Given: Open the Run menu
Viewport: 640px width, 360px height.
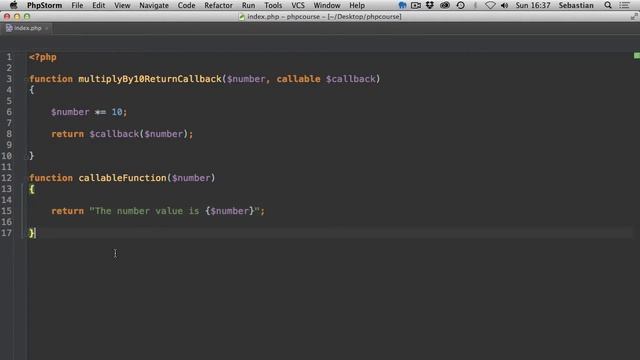Looking at the screenshot, I should click(248, 5).
